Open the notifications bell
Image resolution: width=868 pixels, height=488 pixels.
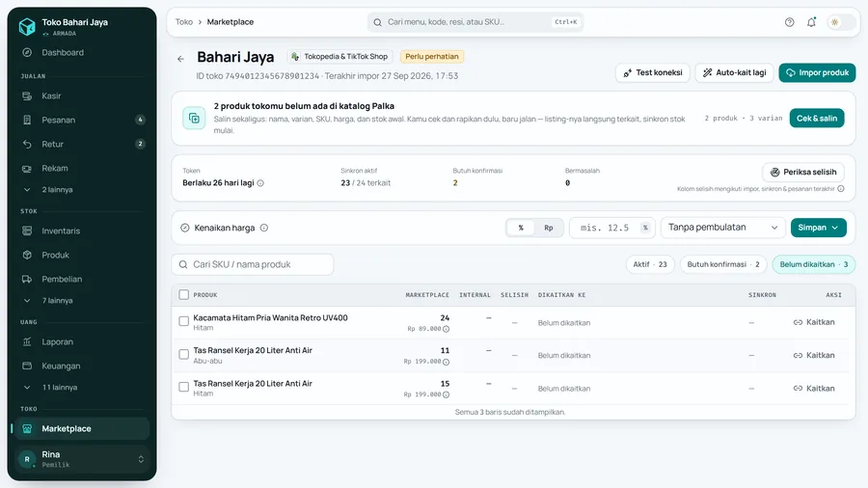811,22
